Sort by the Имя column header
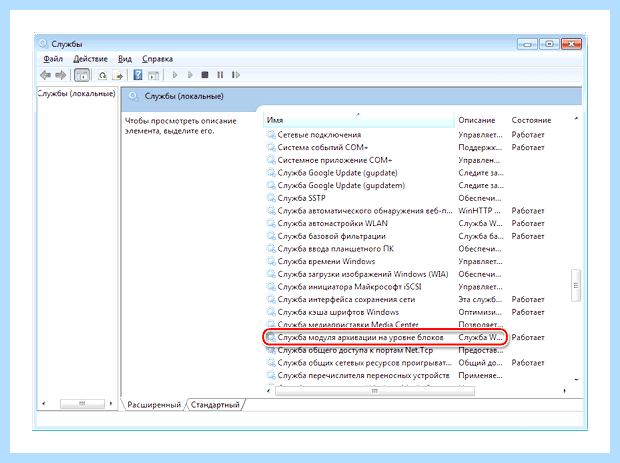620x463 pixels. pyautogui.click(x=358, y=120)
